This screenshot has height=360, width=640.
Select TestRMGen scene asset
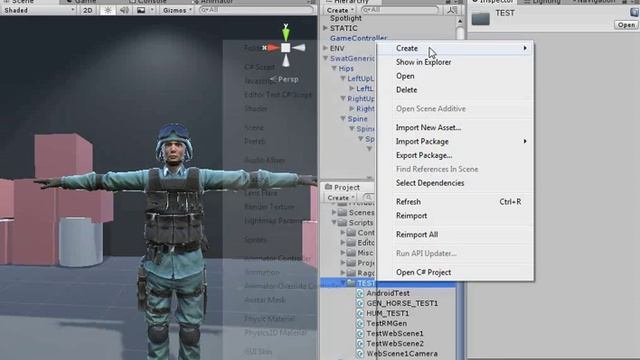click(387, 323)
